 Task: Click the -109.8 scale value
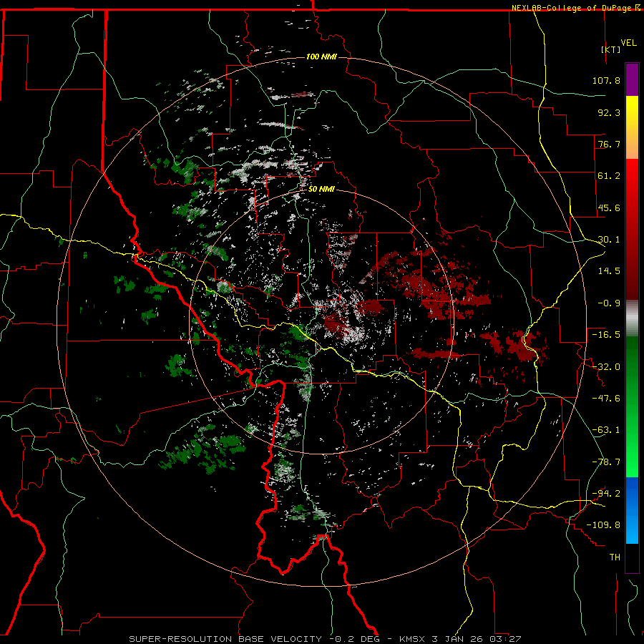603,525
